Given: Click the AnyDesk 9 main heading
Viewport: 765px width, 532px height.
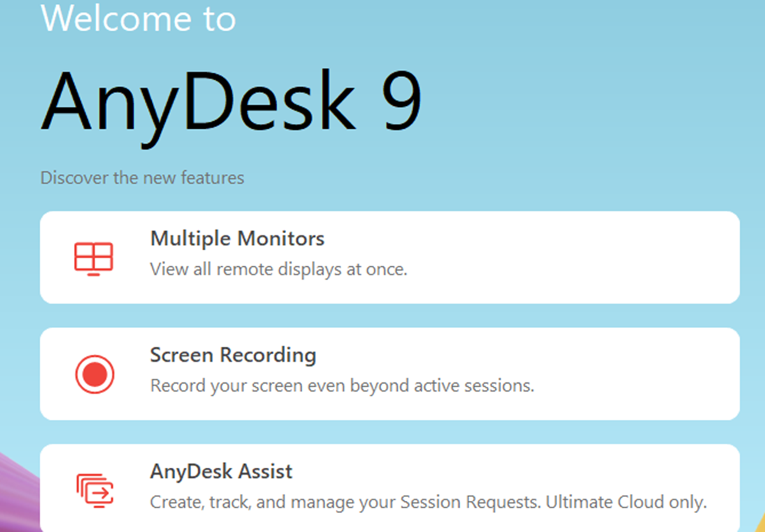Looking at the screenshot, I should point(233,99).
